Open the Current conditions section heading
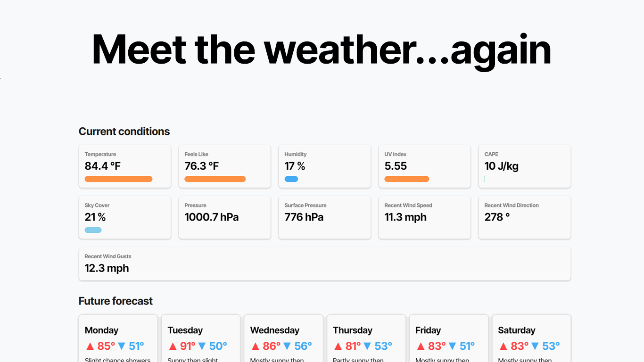The height and width of the screenshot is (362, 644). (x=124, y=131)
